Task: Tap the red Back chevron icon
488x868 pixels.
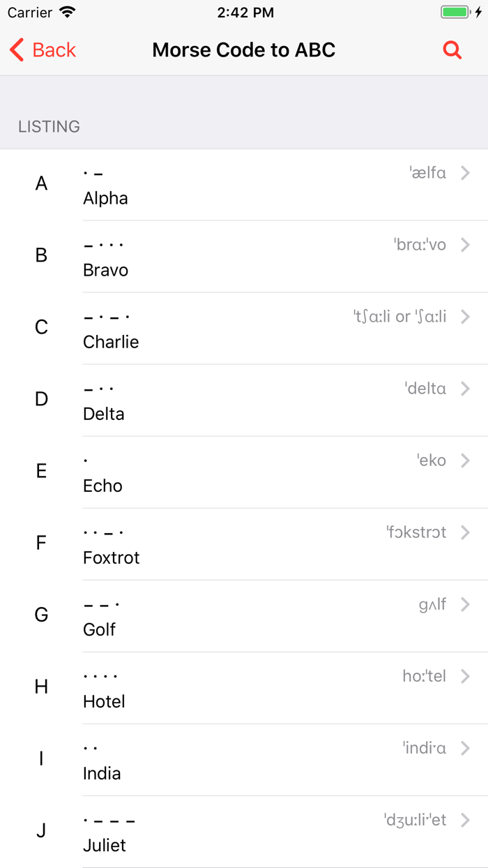Action: pos(17,50)
